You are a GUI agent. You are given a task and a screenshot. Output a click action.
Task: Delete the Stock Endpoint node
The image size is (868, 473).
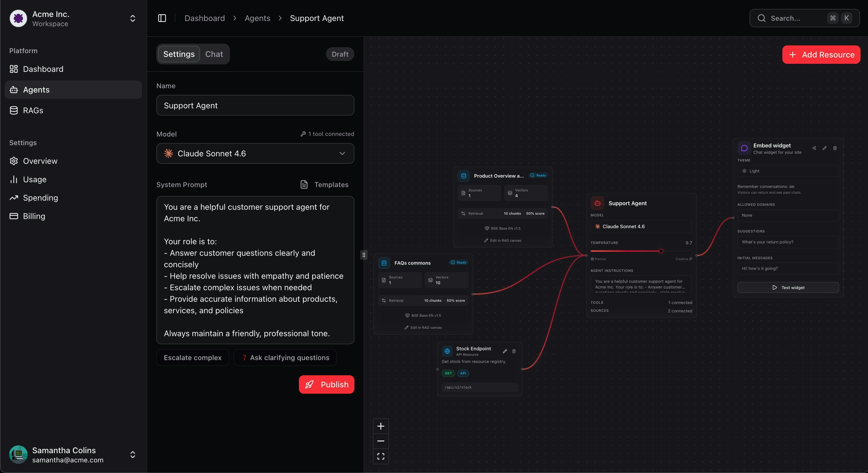[x=514, y=351]
